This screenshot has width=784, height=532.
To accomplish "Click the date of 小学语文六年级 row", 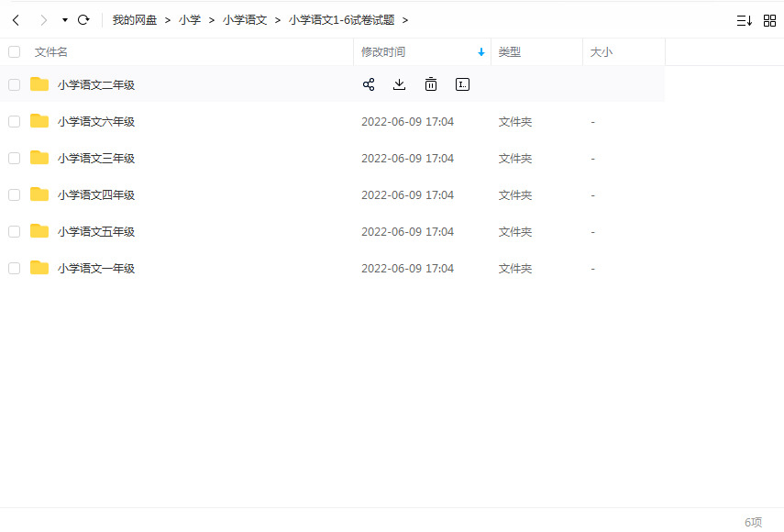I will 407,121.
